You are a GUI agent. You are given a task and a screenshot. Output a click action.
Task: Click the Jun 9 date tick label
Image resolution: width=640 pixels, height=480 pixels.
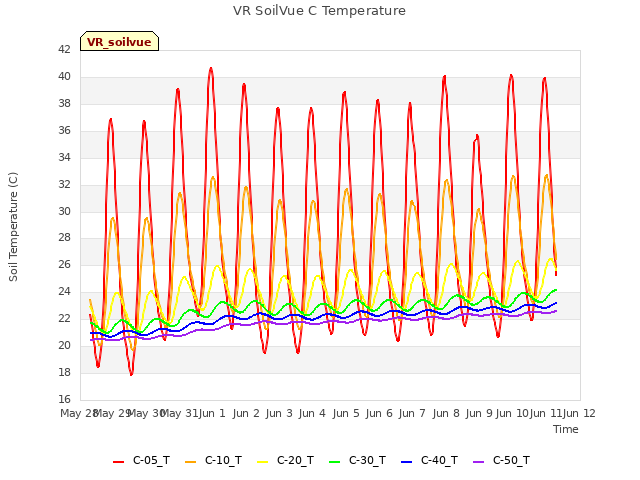479,413
